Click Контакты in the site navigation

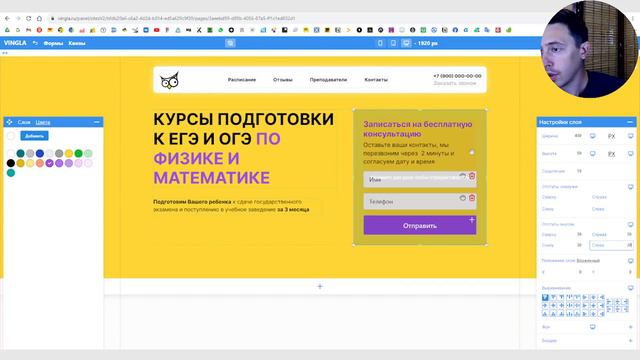(x=376, y=80)
